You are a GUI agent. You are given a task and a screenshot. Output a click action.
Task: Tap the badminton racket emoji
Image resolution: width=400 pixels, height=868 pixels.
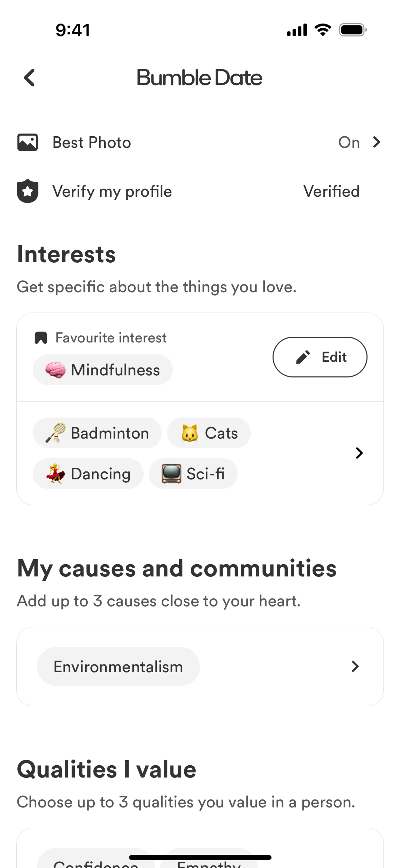[x=56, y=433]
